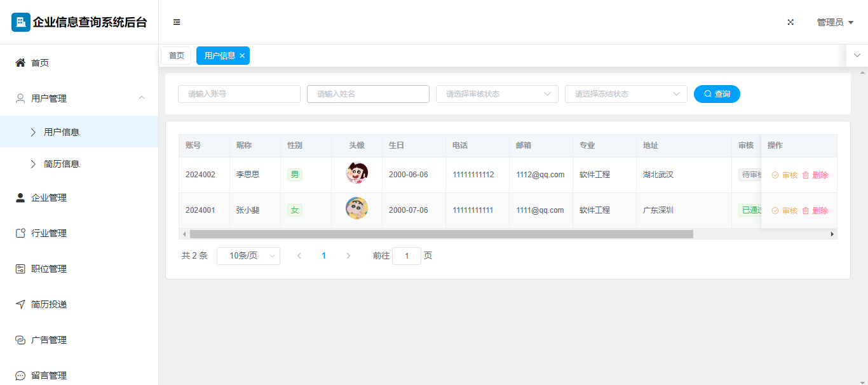Delete user 李思思 via 删除 link
The height and width of the screenshot is (385, 868).
pyautogui.click(x=815, y=175)
